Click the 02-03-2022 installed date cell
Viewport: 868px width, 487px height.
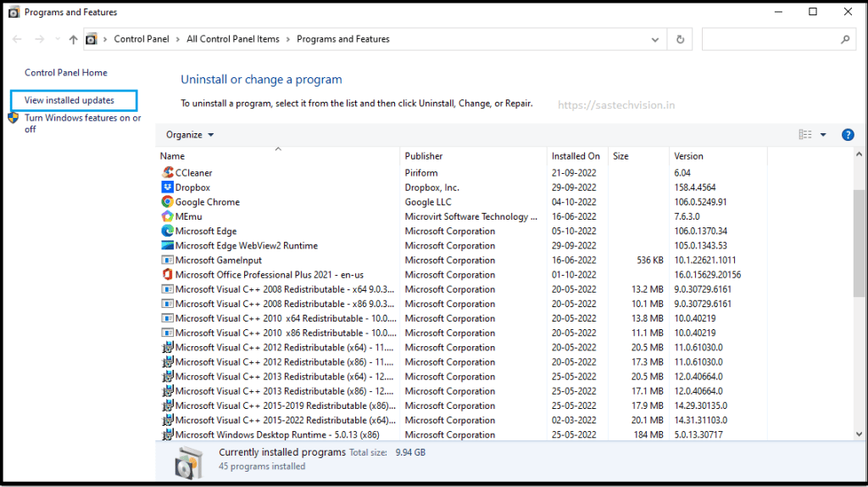[x=574, y=420]
